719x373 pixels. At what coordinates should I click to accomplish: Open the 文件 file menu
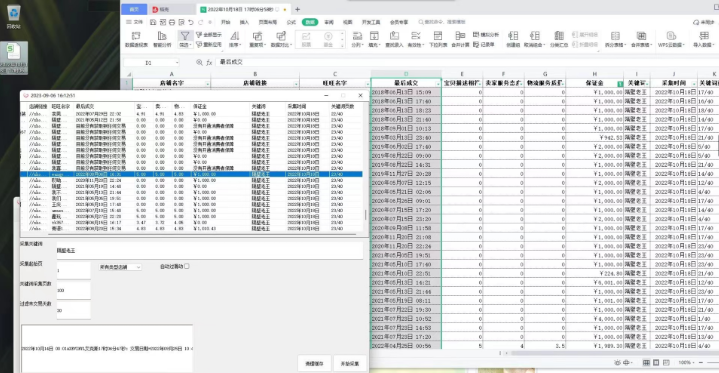pos(135,22)
